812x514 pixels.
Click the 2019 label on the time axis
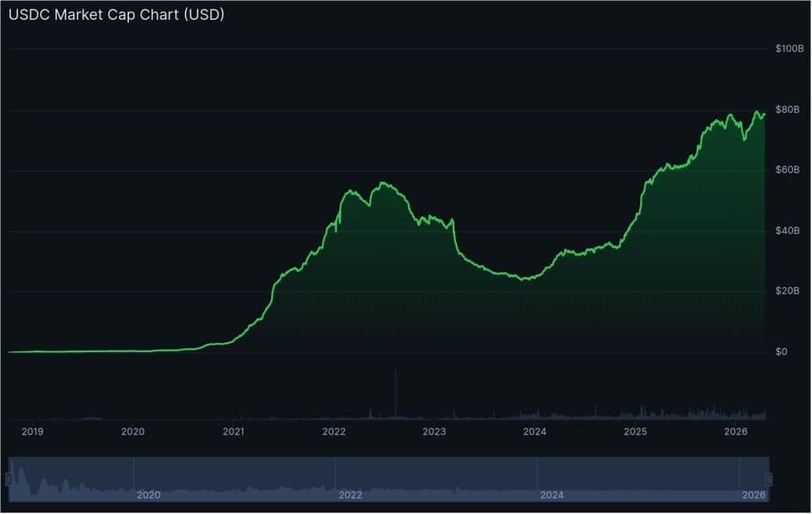pos(32,432)
